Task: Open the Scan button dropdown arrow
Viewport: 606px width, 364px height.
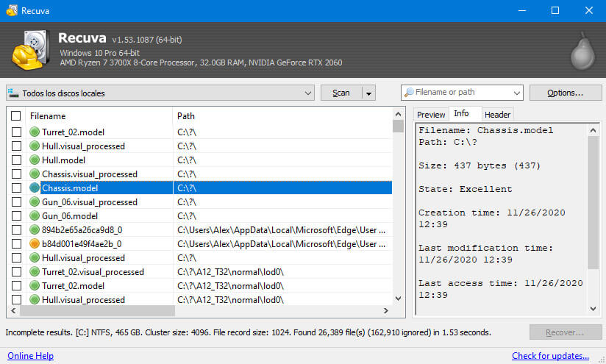Action: (368, 93)
